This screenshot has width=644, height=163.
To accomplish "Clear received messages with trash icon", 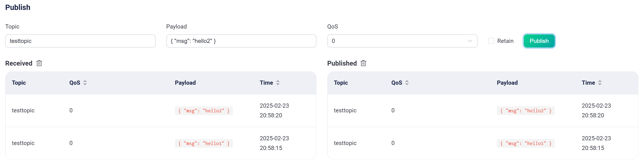I will point(39,63).
